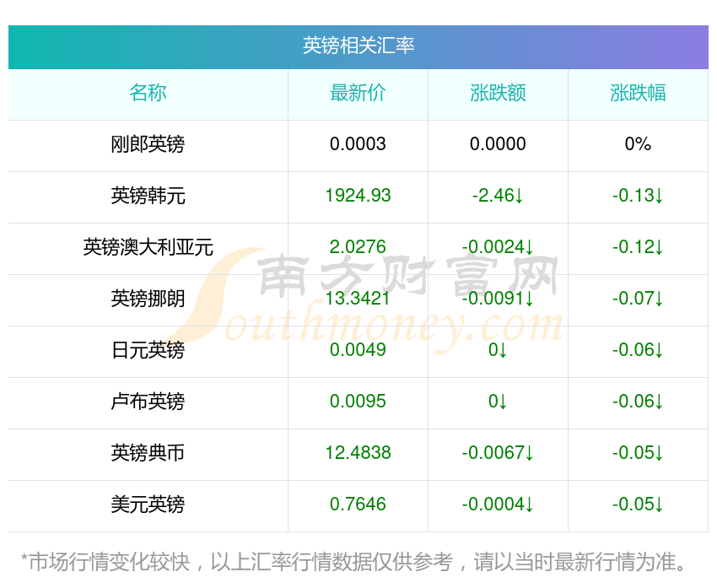Click the change amount -0.0067↓
717x588 pixels.
[498, 453]
